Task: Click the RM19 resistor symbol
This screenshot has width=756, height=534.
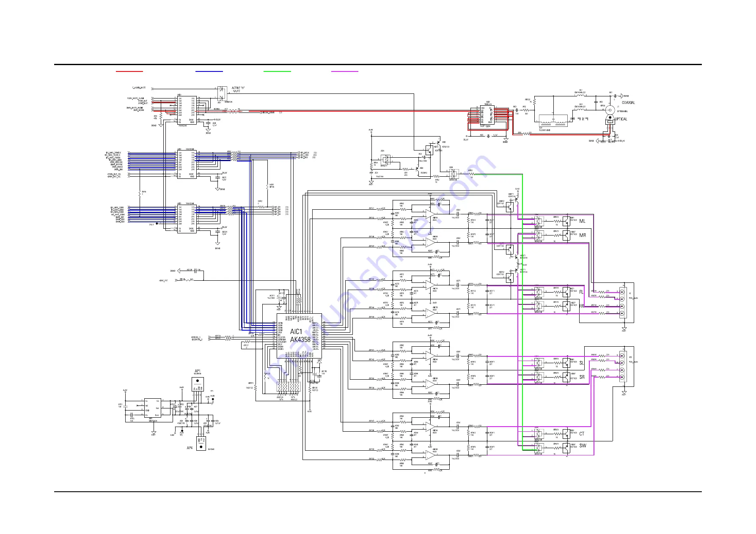Action: (x=140, y=194)
